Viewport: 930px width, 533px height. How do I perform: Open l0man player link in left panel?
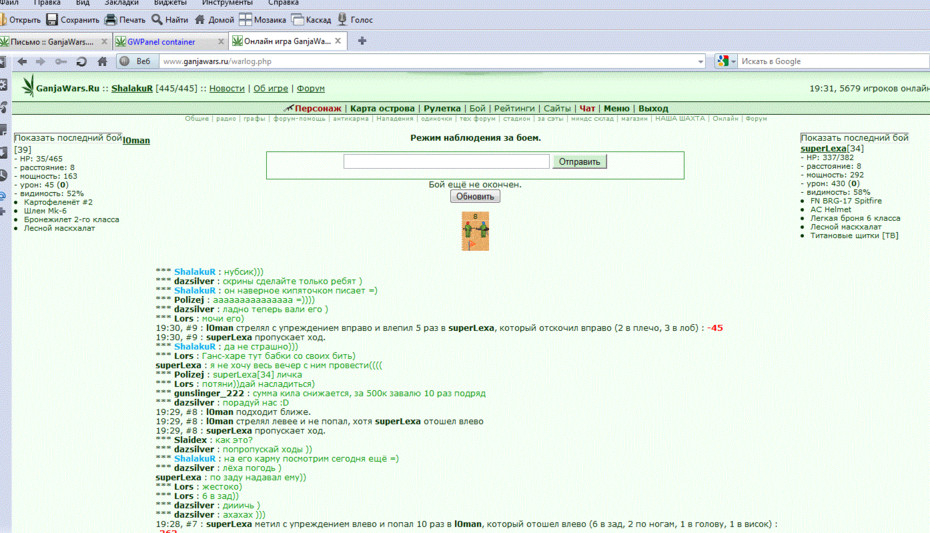click(x=136, y=141)
